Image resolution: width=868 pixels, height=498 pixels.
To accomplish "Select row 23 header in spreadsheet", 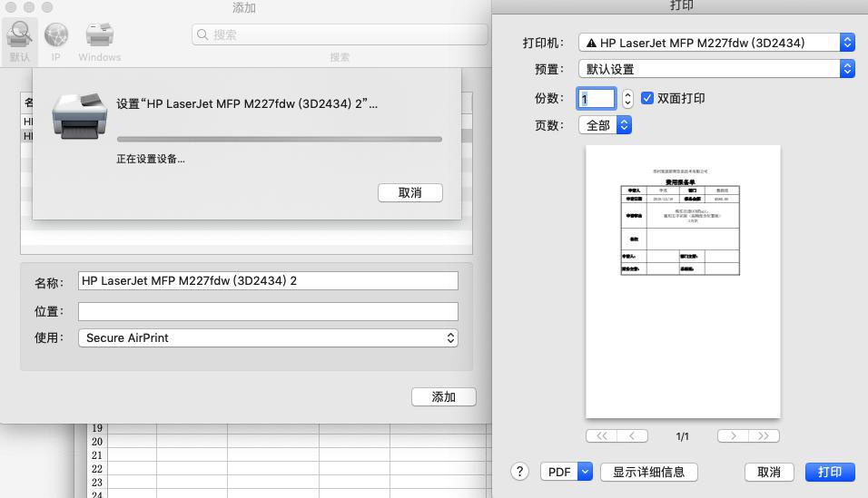I will [97, 482].
